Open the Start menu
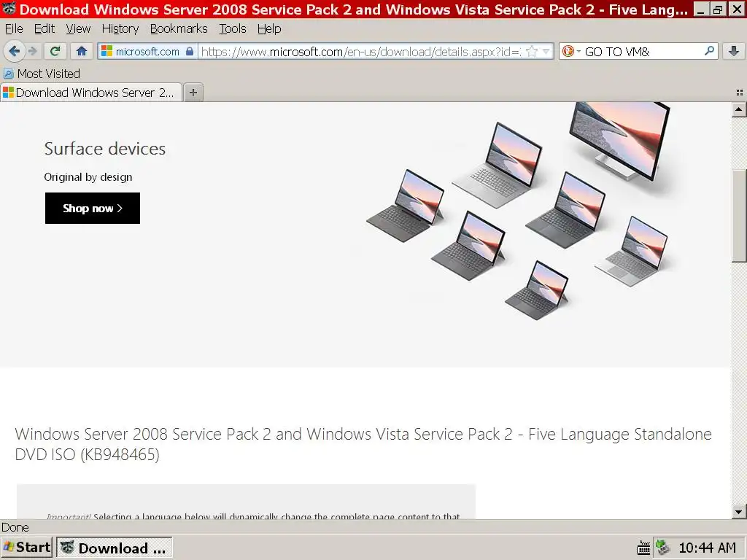Image resolution: width=747 pixels, height=560 pixels. [x=27, y=548]
